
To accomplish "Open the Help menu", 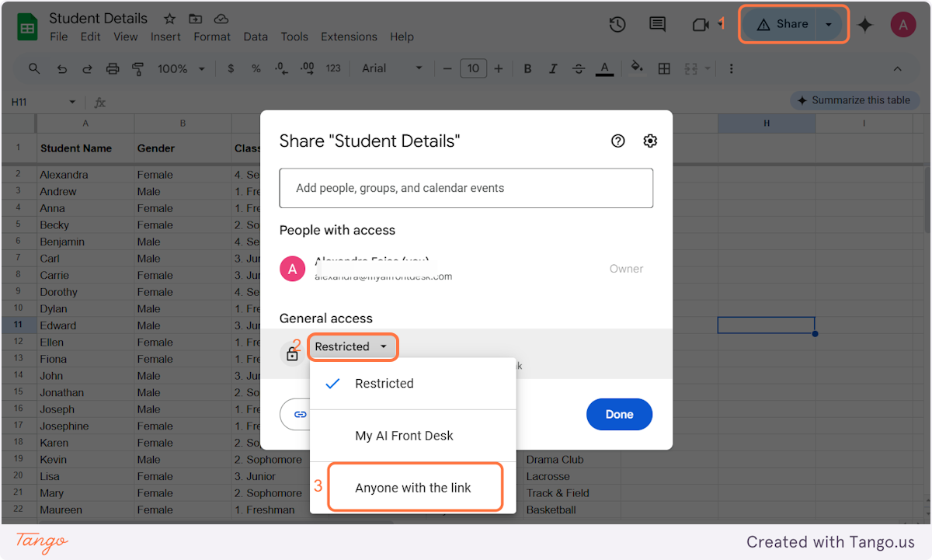I will point(402,37).
